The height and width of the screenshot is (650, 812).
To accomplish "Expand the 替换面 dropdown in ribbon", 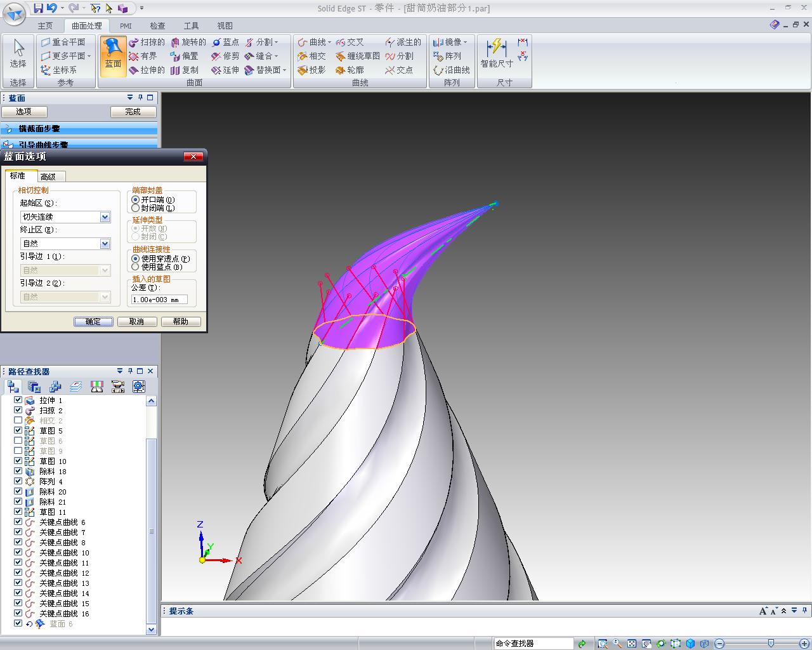I will [284, 70].
